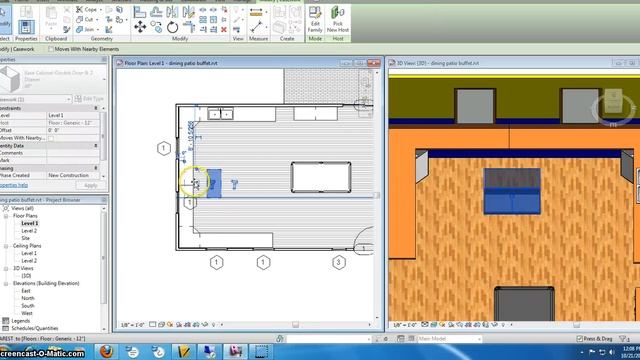Open Firefox from the taskbar

coord(106,351)
